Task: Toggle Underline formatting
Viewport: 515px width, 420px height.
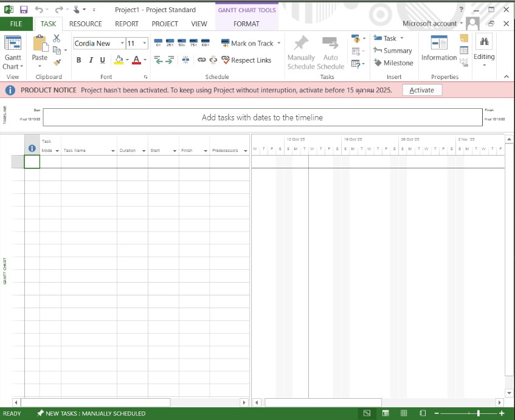Action: (103, 60)
